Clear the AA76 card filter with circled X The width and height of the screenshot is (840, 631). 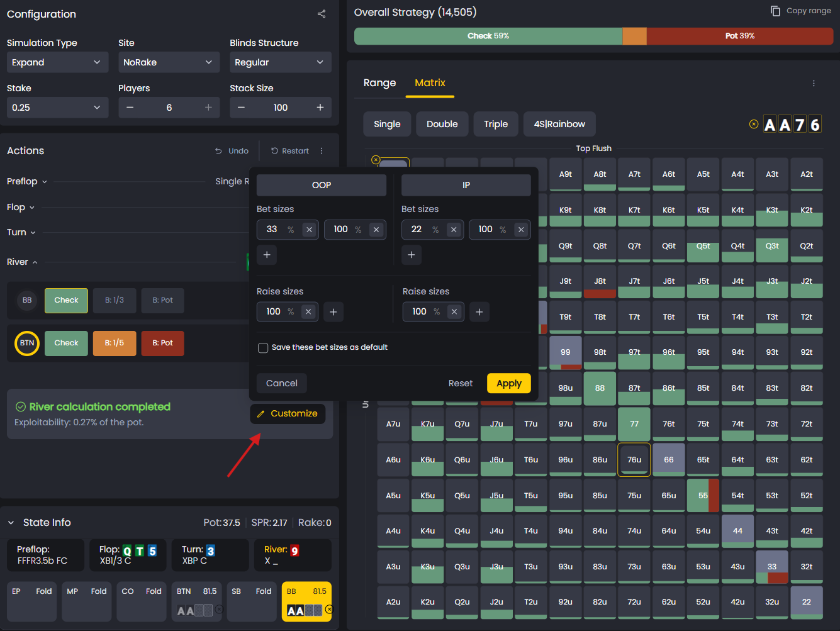coord(754,124)
